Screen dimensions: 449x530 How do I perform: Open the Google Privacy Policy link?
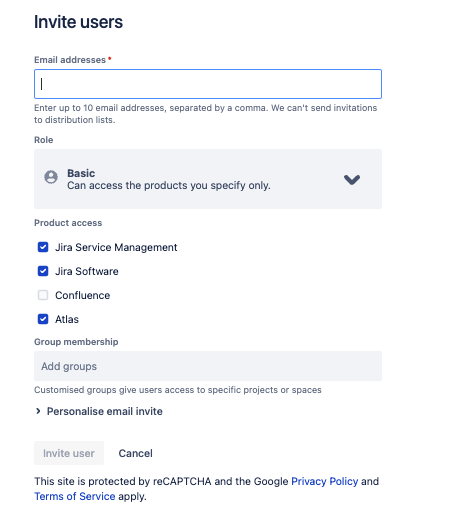[x=325, y=481]
